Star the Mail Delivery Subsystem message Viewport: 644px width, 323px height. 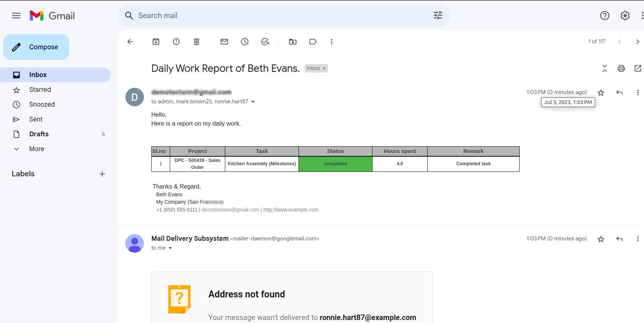601,239
